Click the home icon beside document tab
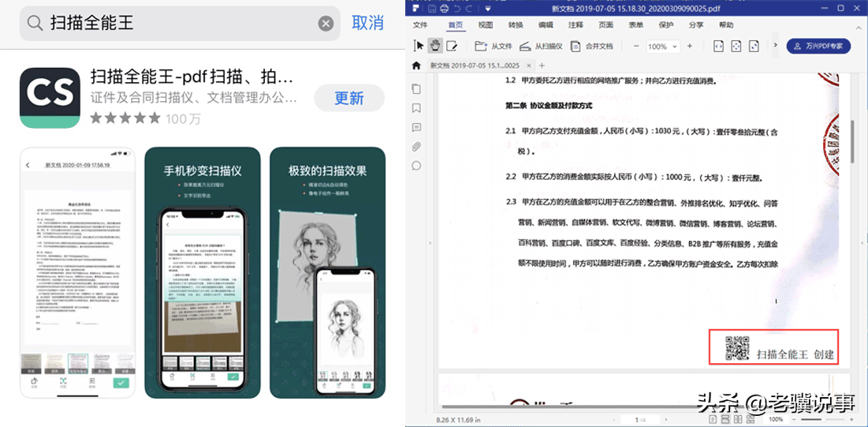The width and height of the screenshot is (868, 427). 417,66
